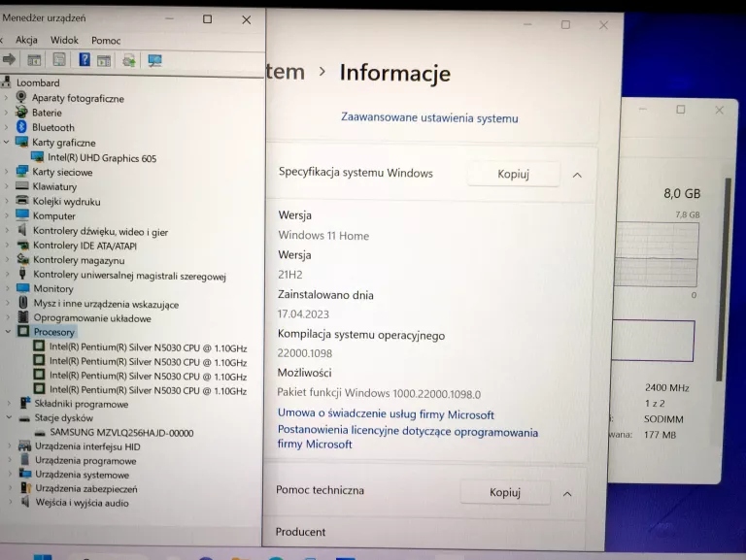Click the 17.04.2023 install date
Image resolution: width=746 pixels, height=560 pixels.
pos(303,314)
